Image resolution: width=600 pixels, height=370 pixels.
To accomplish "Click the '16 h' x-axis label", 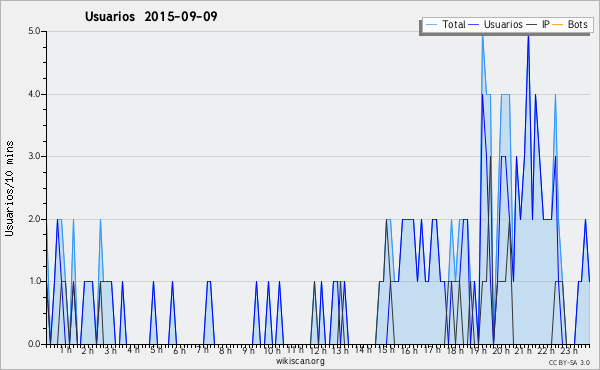I will point(409,350).
